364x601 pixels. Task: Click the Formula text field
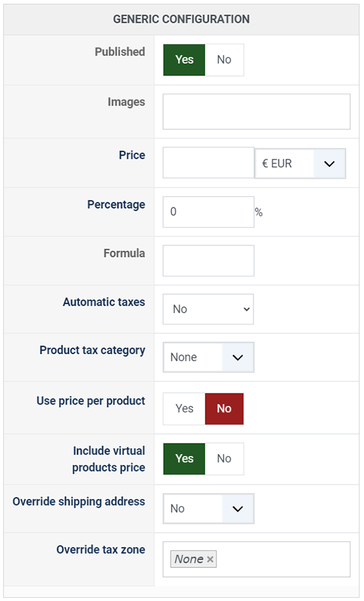point(209,261)
